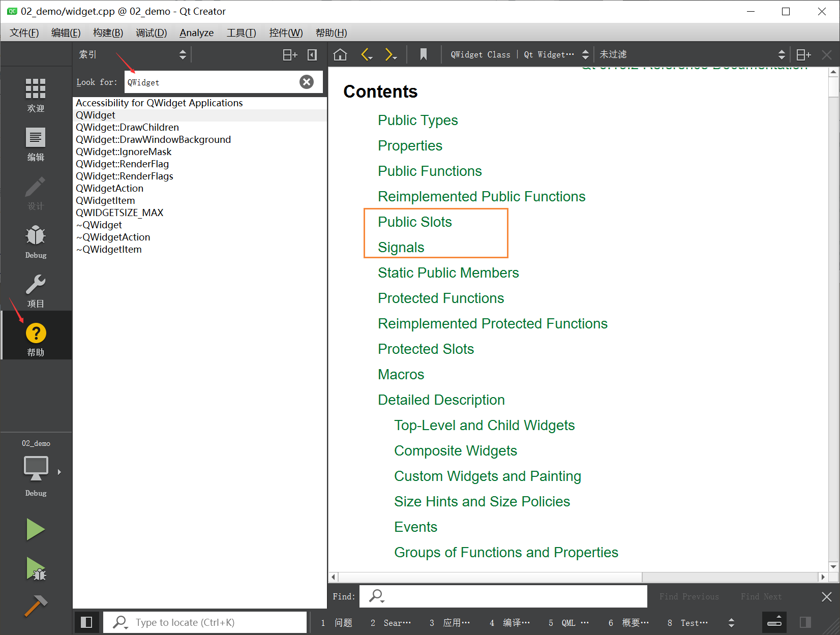Go to Detailed Description link
This screenshot has height=635, width=840.
point(441,400)
